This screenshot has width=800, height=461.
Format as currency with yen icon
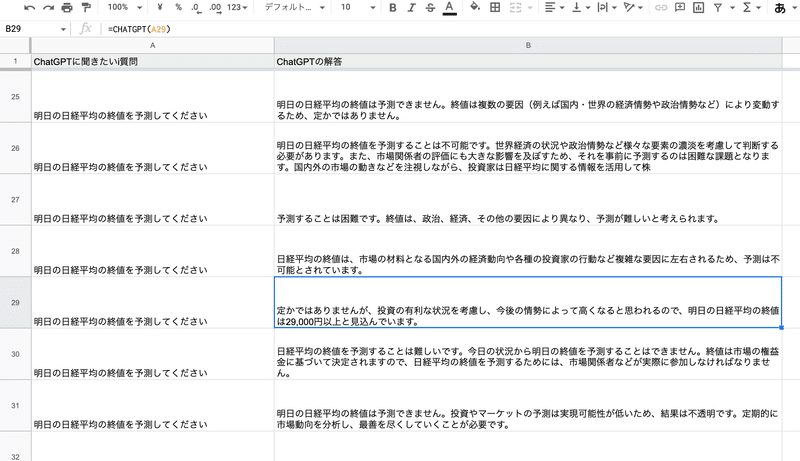tap(160, 8)
